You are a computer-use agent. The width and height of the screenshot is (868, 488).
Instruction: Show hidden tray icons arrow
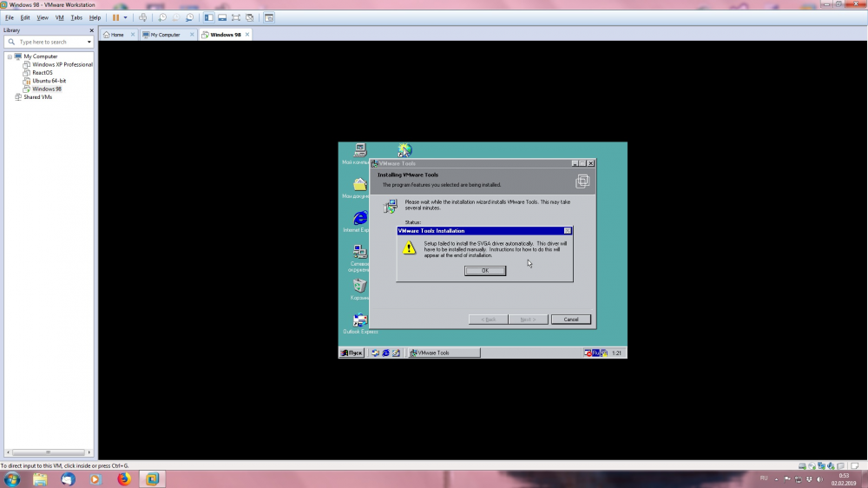pyautogui.click(x=776, y=479)
